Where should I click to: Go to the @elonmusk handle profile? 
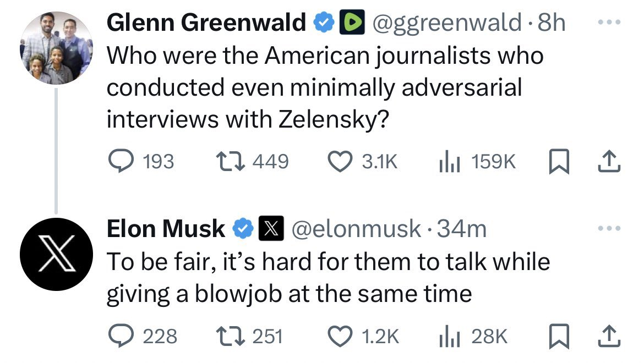355,229
